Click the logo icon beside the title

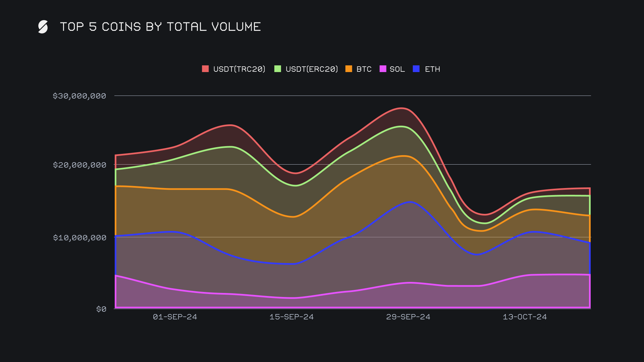pos(43,27)
